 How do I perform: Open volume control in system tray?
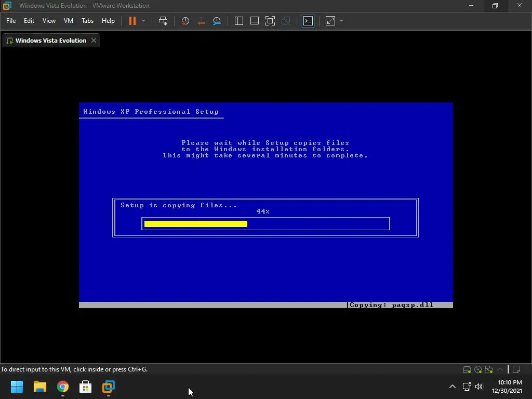pos(478,387)
